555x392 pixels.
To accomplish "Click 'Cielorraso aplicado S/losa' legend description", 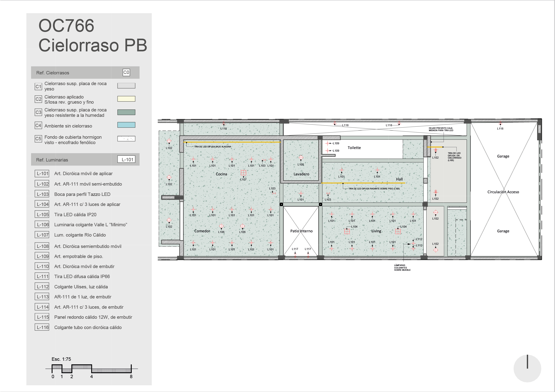I will 69,99.
